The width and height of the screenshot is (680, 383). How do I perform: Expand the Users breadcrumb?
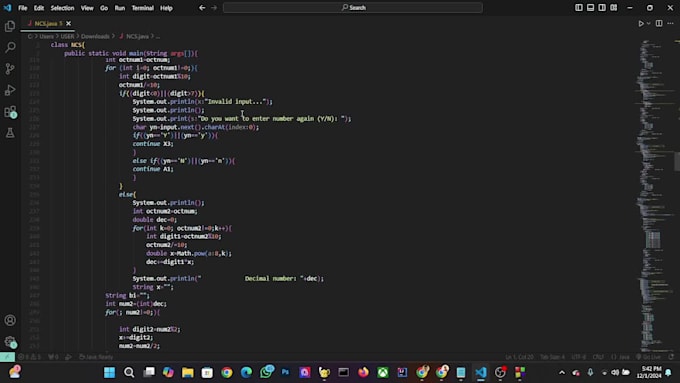coord(46,36)
